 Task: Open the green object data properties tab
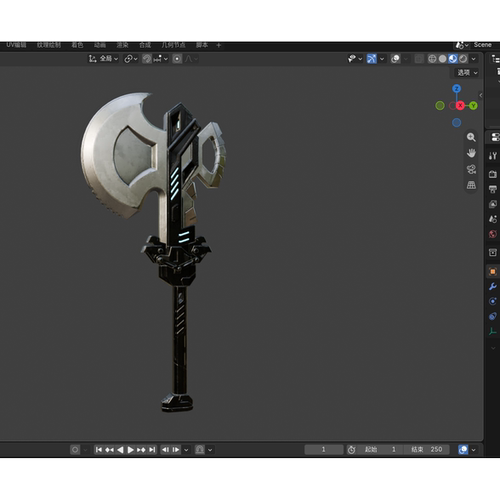pos(493,331)
